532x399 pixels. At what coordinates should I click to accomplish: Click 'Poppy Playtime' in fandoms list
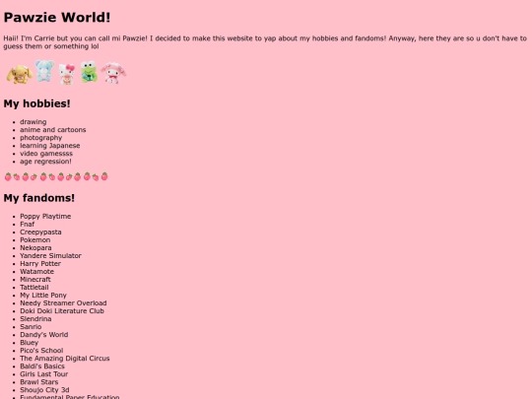pyautogui.click(x=45, y=216)
